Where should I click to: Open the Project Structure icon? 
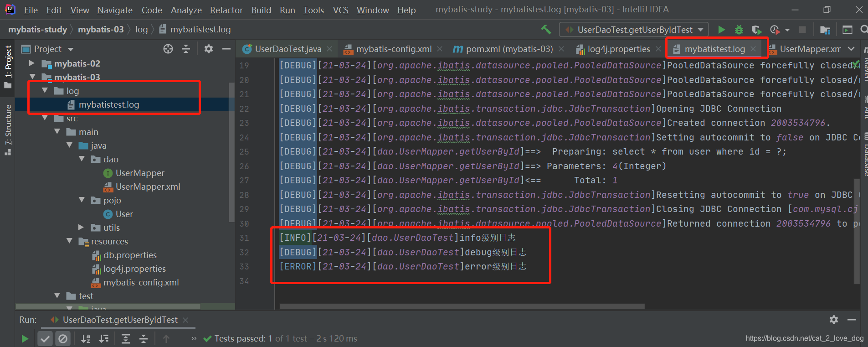[825, 30]
